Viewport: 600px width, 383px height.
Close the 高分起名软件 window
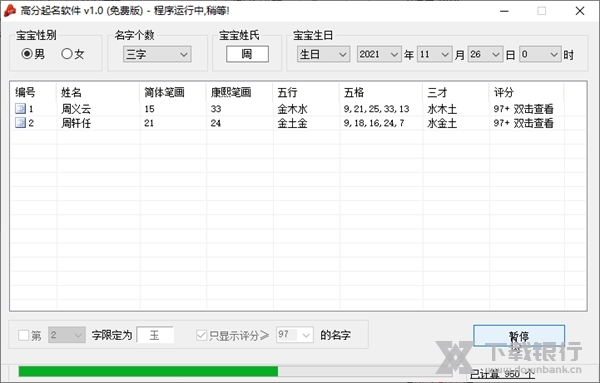(x=580, y=11)
